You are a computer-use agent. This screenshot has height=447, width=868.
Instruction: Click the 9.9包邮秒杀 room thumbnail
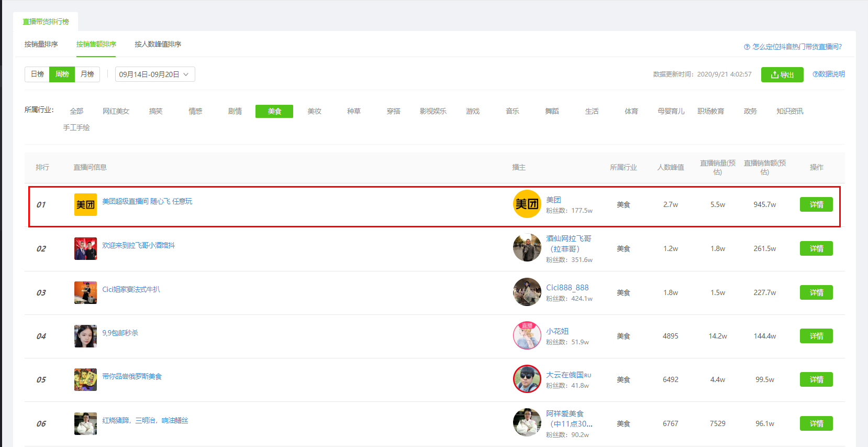point(85,336)
